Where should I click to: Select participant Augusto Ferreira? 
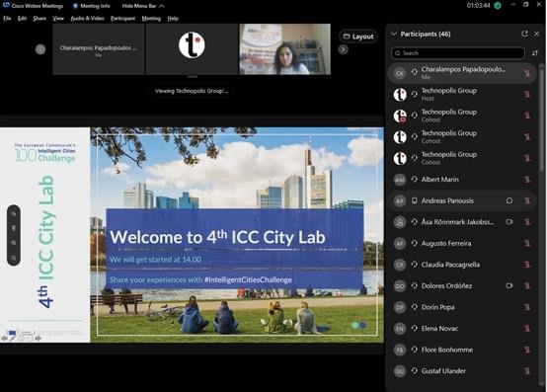click(x=462, y=243)
